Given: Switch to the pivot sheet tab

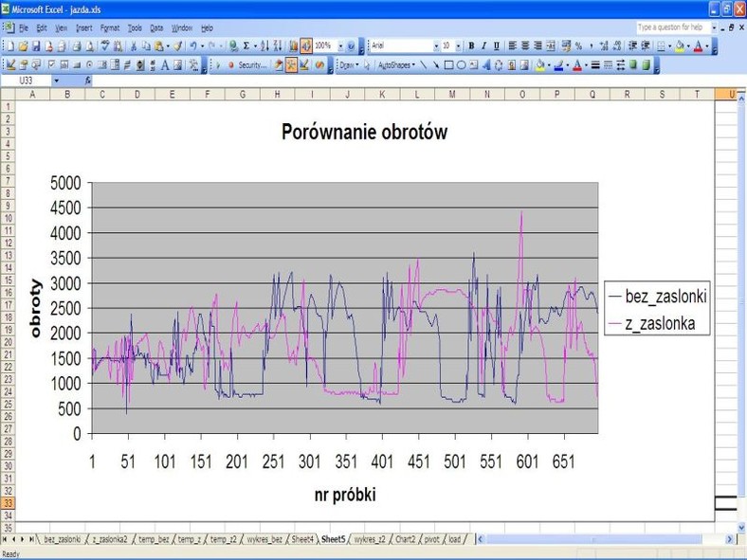Looking at the screenshot, I should [431, 539].
